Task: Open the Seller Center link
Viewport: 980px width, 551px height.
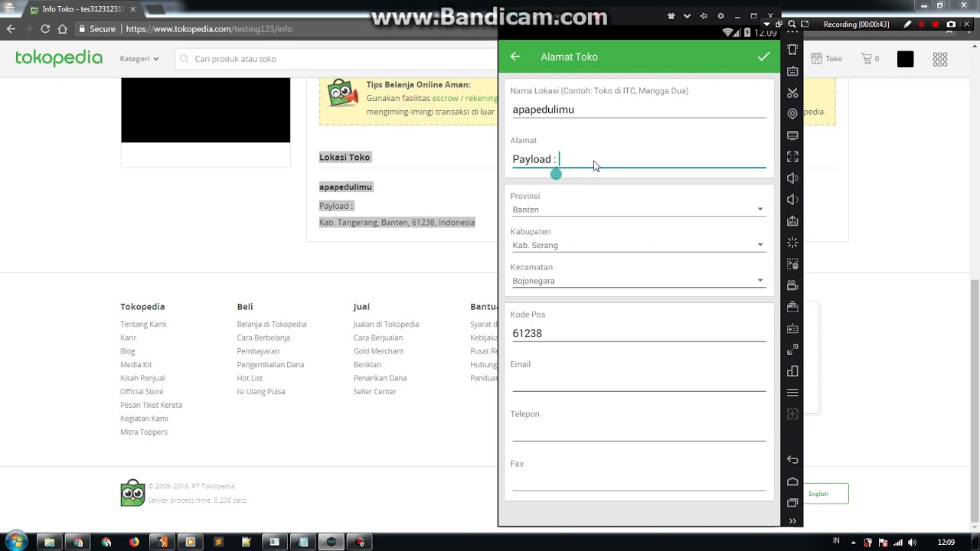Action: (x=375, y=392)
